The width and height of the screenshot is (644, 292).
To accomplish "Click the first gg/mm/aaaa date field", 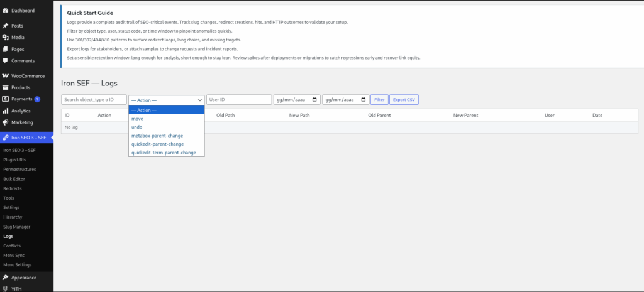I will pos(297,100).
